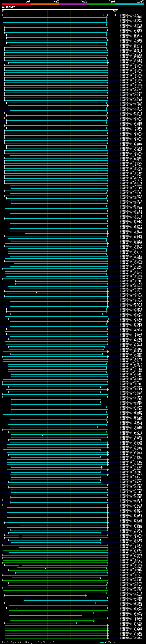
Task: Click the UniRef100_A7AUF0 label
Action: pos(131,545)
